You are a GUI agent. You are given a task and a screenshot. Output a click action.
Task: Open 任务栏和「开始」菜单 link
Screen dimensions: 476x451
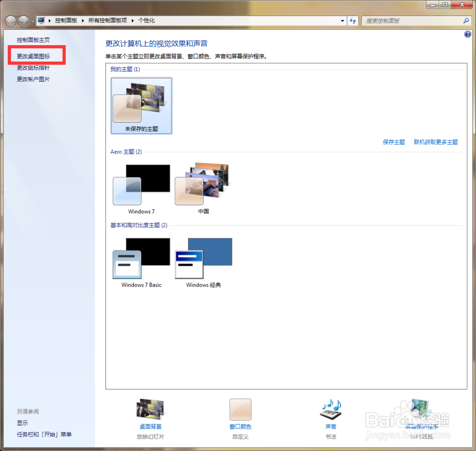44,434
